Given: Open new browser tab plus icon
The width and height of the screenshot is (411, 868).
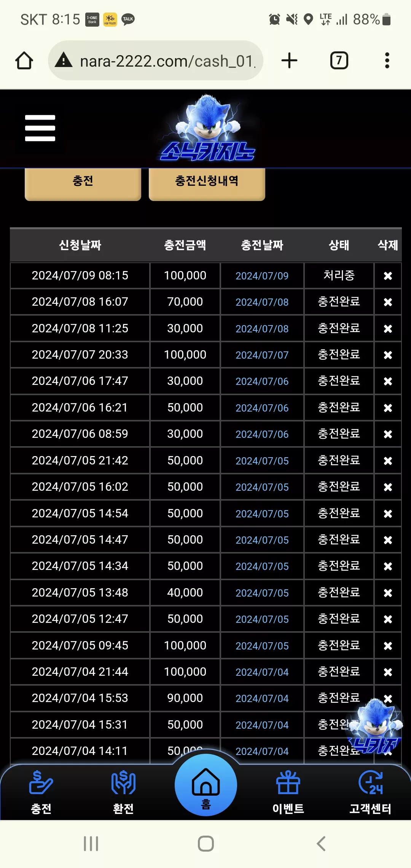Looking at the screenshot, I should pos(289,61).
